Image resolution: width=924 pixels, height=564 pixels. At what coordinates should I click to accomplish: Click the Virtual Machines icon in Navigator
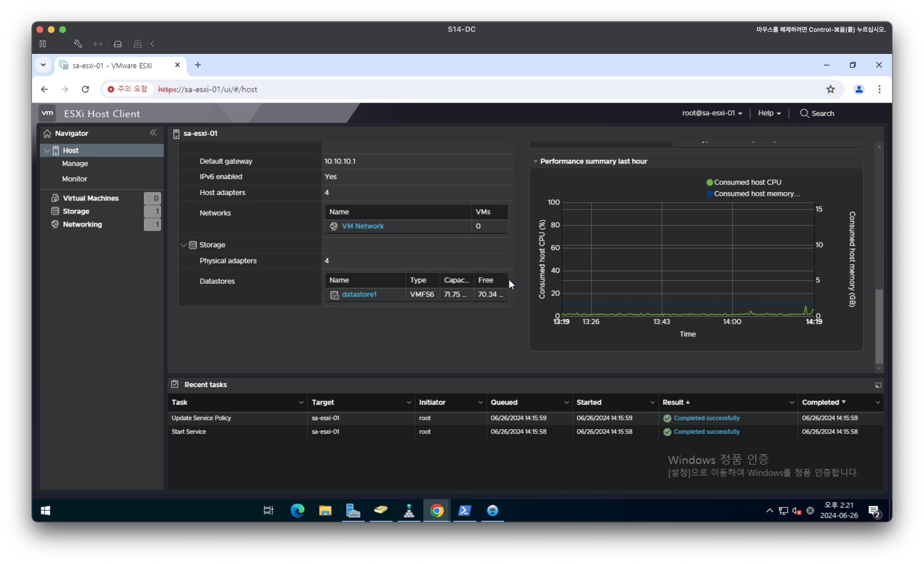[55, 198]
